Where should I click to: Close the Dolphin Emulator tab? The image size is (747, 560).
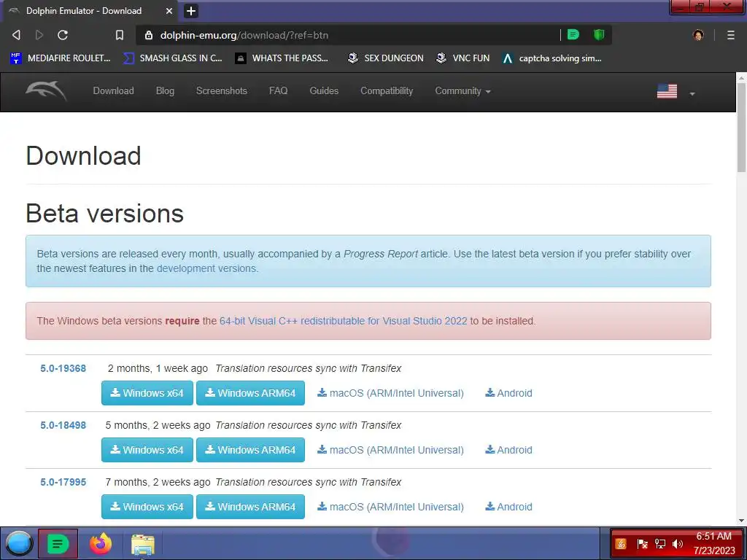click(169, 10)
